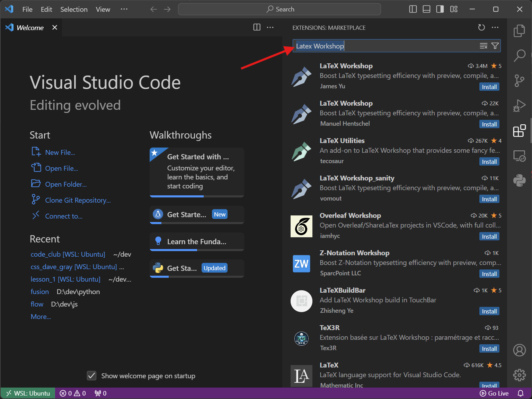Expand the title bar overflow menu
This screenshot has width=532, height=399.
(124, 9)
